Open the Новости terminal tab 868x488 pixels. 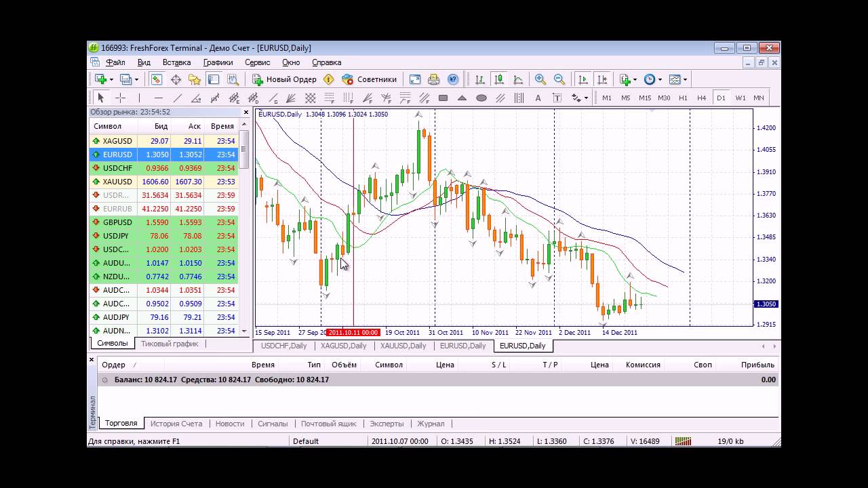tap(230, 424)
